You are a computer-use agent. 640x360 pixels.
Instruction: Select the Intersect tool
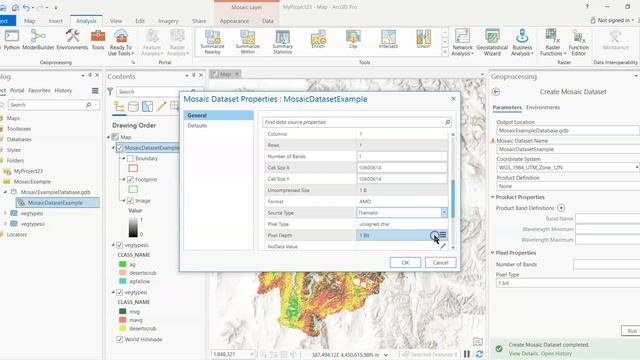click(x=388, y=40)
